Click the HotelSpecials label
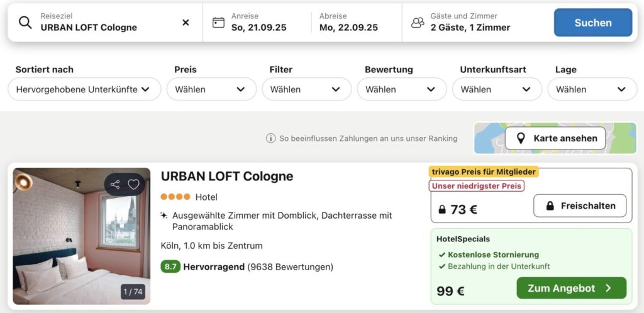Viewport: 644px width, 313px height. click(x=463, y=239)
